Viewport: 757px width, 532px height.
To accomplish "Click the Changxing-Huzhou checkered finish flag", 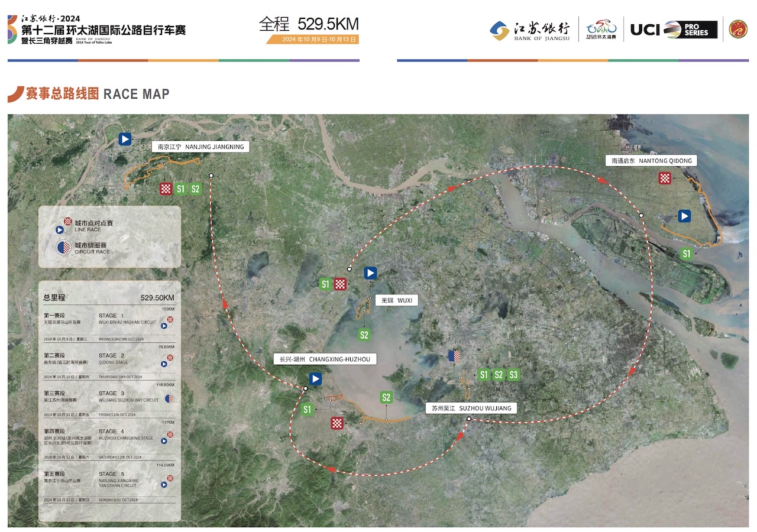I will (337, 423).
